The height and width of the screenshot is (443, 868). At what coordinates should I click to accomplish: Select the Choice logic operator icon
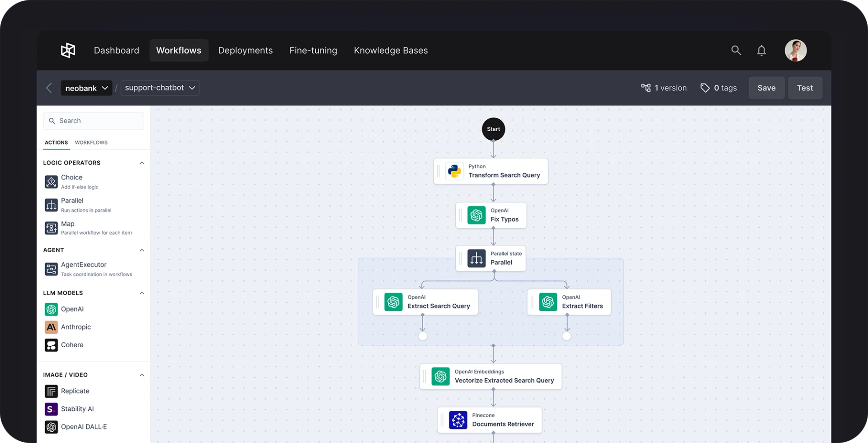click(x=51, y=182)
